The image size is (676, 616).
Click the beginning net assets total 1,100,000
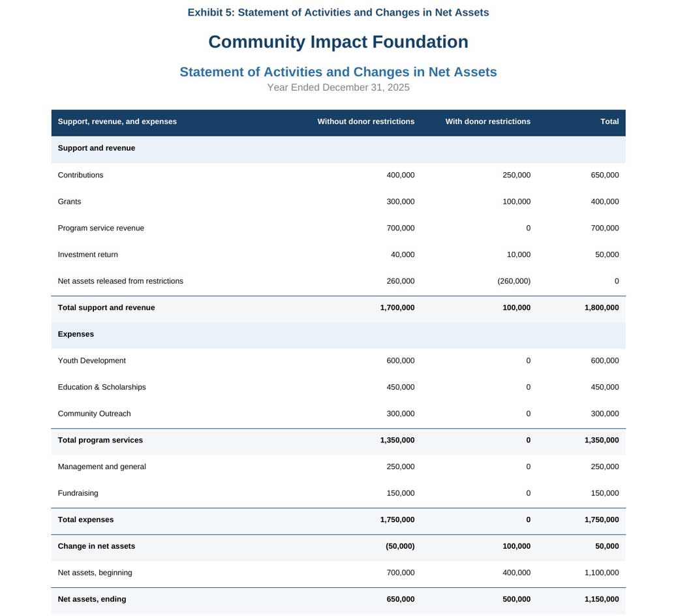click(x=602, y=572)
